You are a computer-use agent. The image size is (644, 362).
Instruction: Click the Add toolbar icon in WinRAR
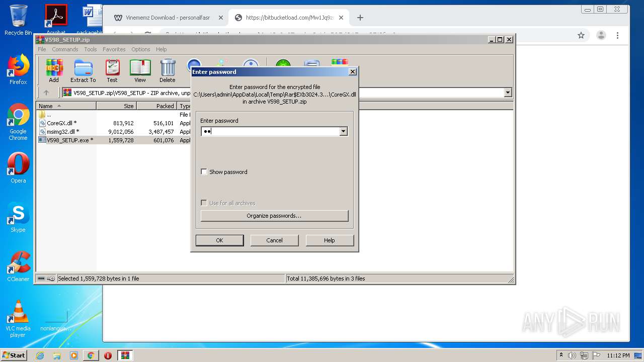tap(54, 70)
